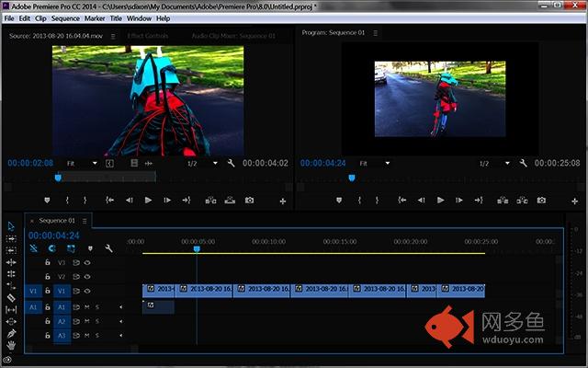Click timeline timecode 00:00:04:24 field
This screenshot has width=588, height=368.
(54, 236)
